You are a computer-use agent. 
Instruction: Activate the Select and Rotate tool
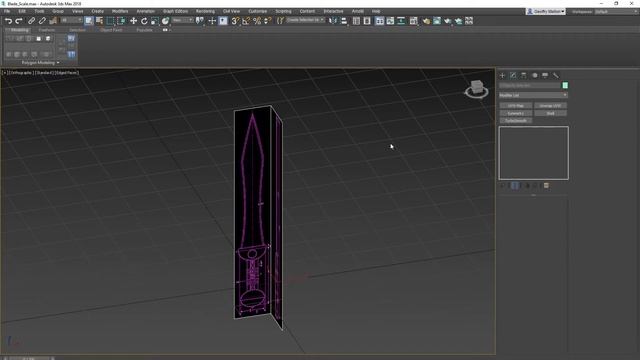144,21
